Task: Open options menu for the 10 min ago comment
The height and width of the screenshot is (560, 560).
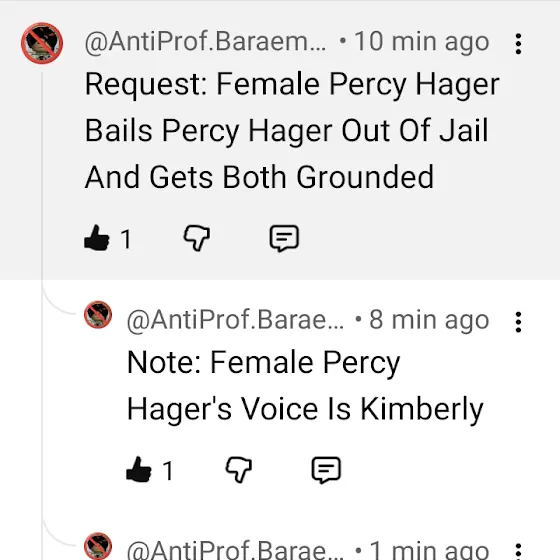Action: pyautogui.click(x=518, y=44)
